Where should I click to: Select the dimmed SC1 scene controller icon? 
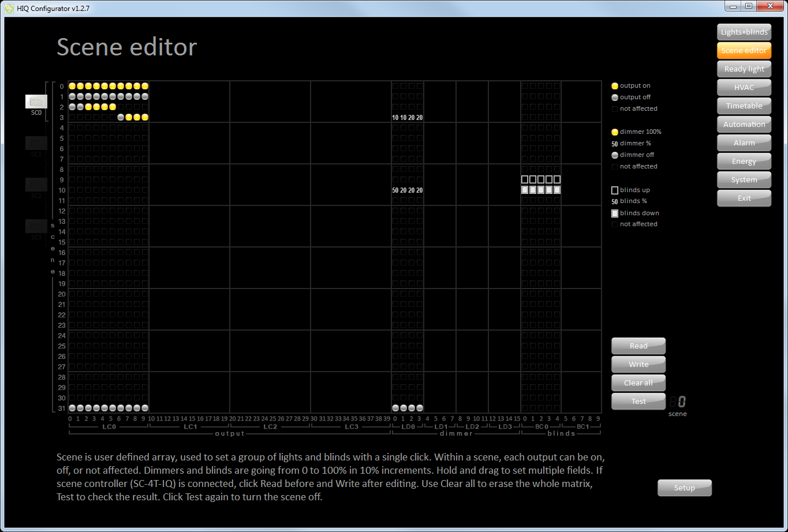pos(36,144)
